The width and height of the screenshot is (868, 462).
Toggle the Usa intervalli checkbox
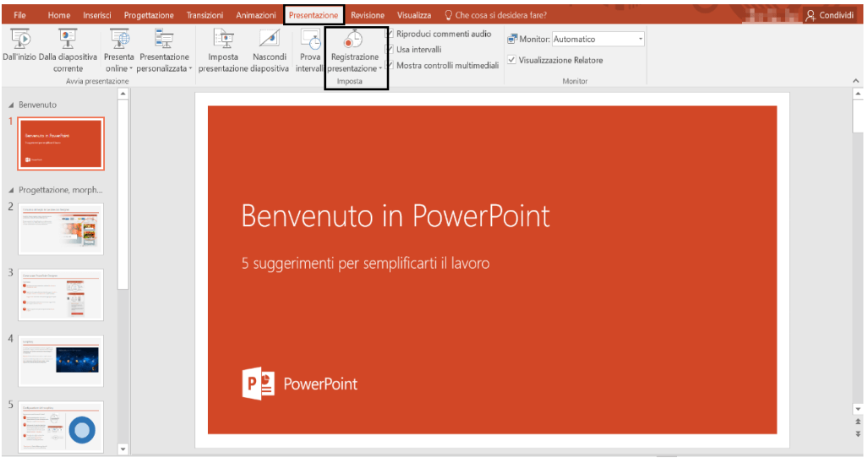(x=390, y=49)
